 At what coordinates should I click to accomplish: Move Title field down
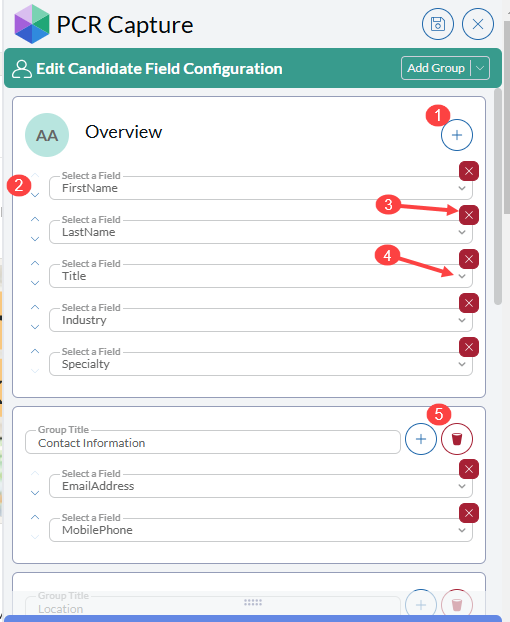[35, 283]
